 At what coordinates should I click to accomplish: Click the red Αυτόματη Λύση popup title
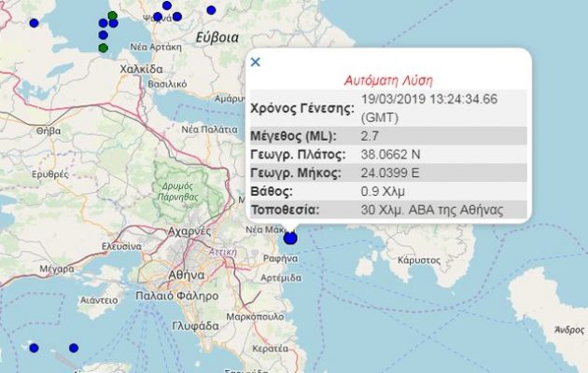point(389,79)
